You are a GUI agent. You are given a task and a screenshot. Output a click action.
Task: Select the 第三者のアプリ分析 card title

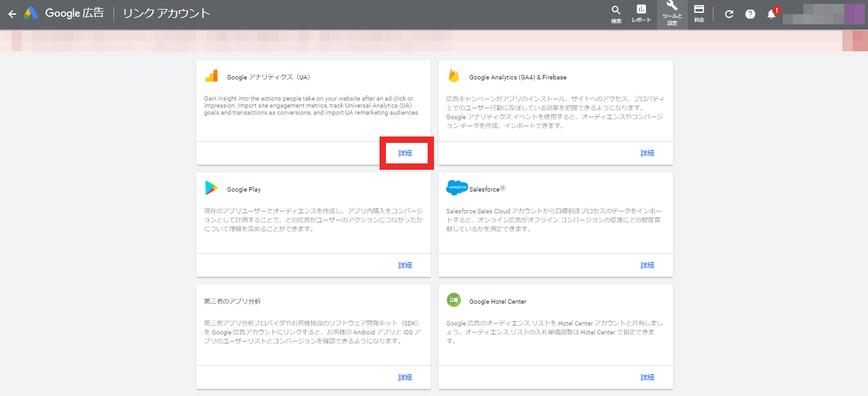[x=232, y=301]
